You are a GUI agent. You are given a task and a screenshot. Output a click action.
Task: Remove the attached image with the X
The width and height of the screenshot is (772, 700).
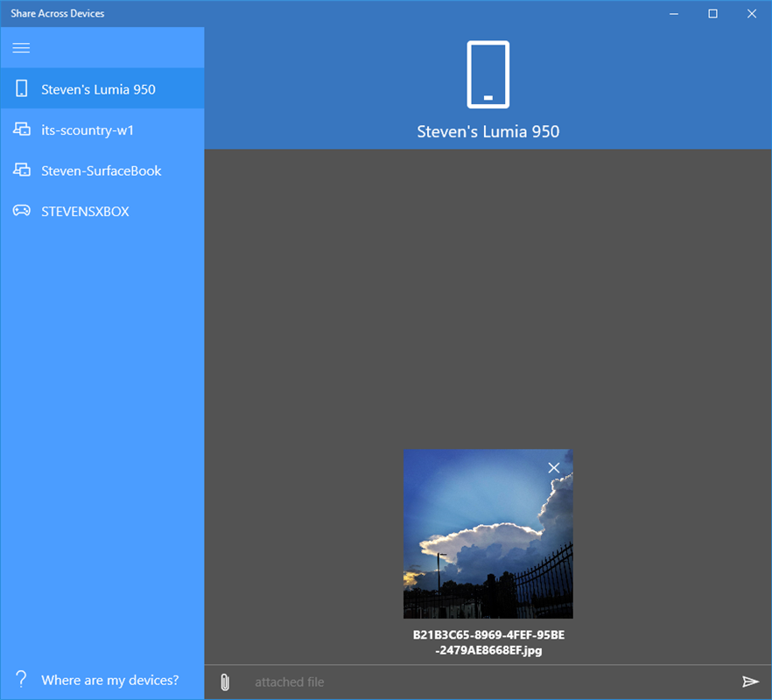click(x=553, y=467)
